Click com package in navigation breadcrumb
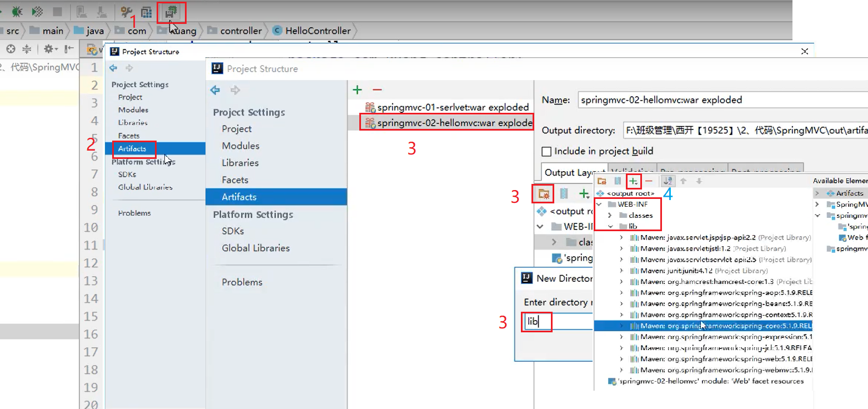 131,31
